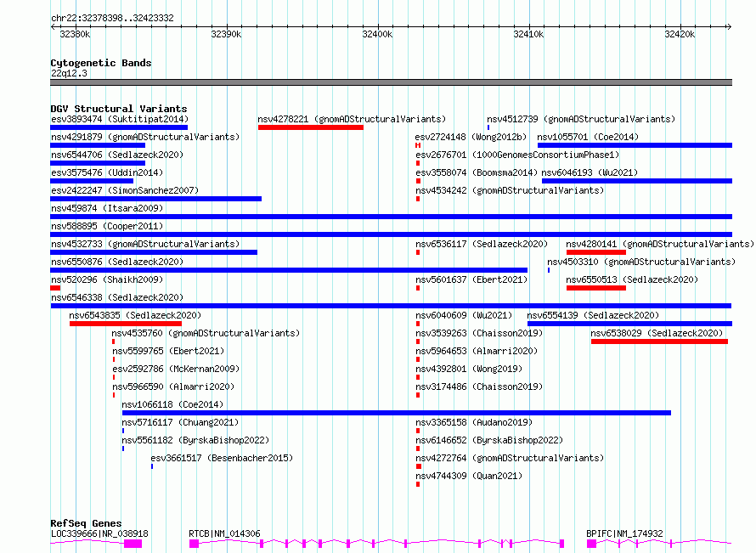Click nsv4291879 (gnomADStructuralVariants) label

(145, 137)
